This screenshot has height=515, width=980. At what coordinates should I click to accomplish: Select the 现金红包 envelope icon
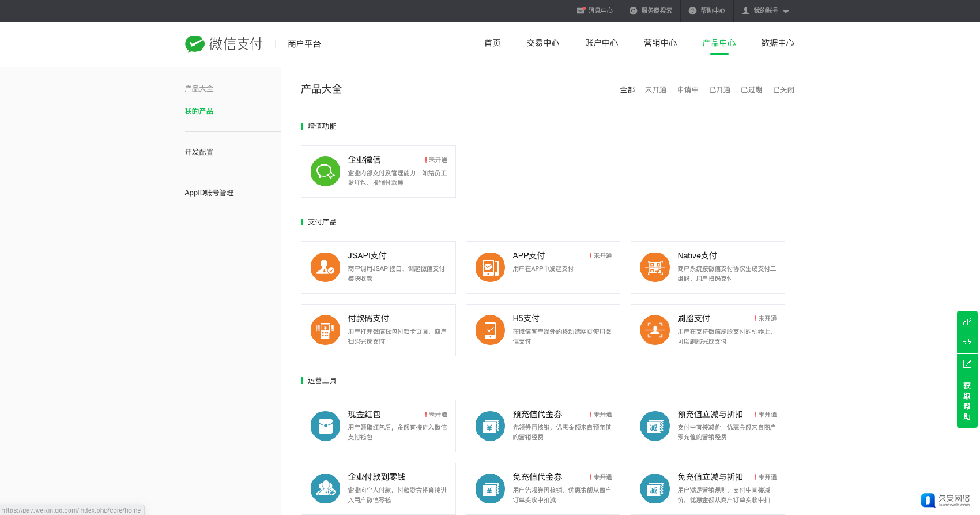click(x=325, y=426)
